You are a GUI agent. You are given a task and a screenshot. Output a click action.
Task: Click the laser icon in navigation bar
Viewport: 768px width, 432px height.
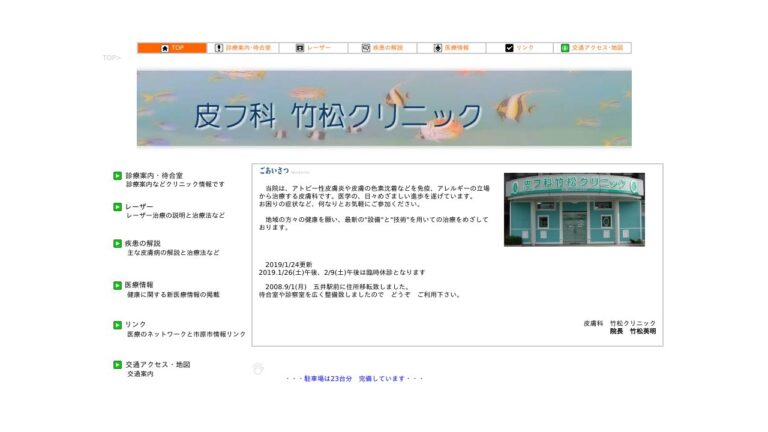pos(300,48)
